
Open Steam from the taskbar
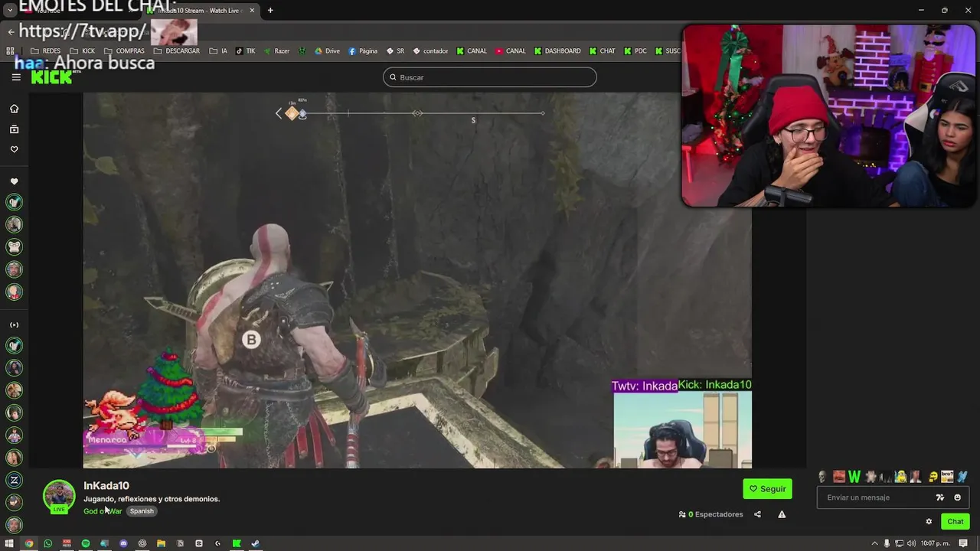pos(255,543)
